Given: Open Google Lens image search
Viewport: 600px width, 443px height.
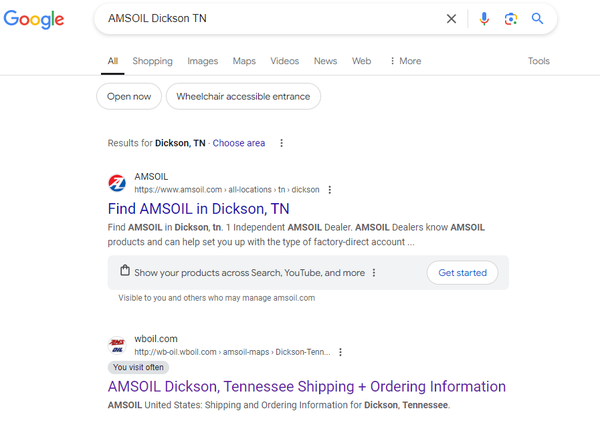Looking at the screenshot, I should coord(511,19).
